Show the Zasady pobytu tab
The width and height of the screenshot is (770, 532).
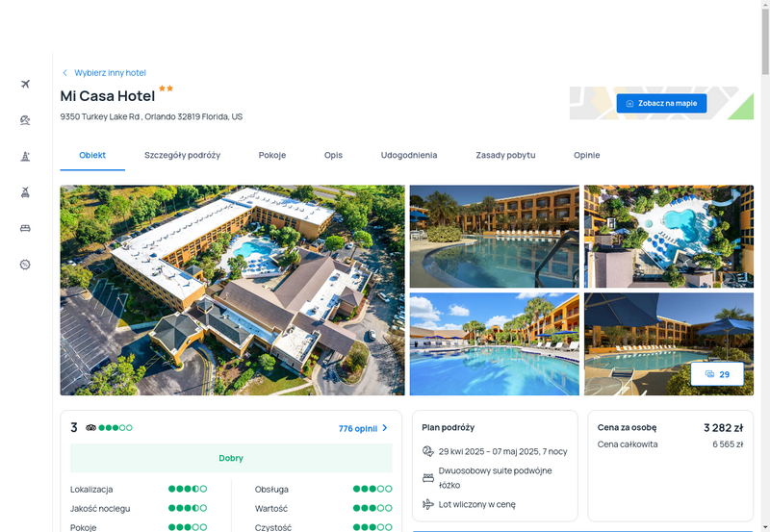point(505,155)
